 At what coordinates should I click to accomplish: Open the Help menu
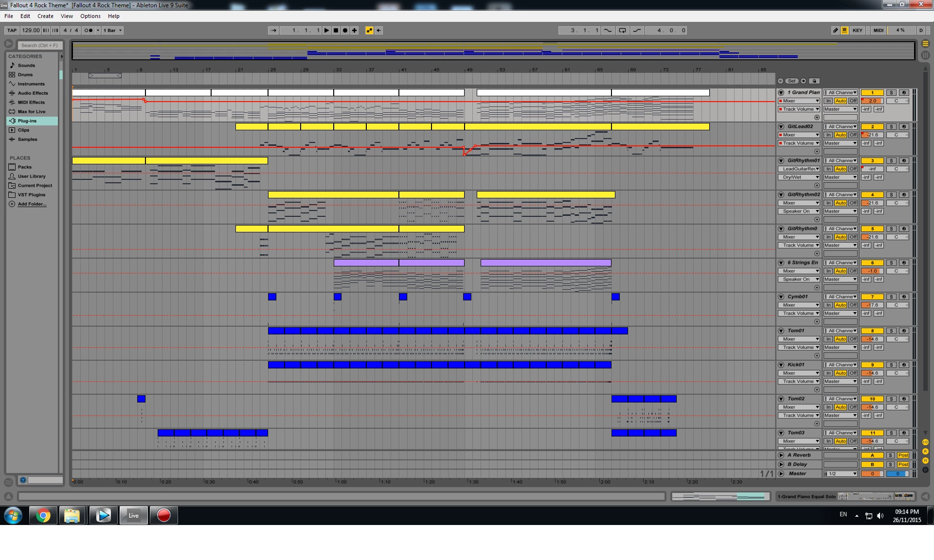click(x=113, y=16)
